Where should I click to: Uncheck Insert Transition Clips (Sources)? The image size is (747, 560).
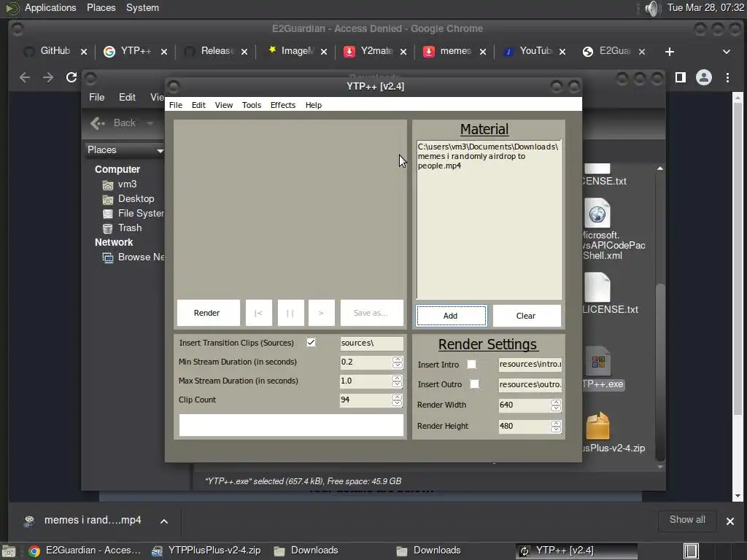(311, 343)
